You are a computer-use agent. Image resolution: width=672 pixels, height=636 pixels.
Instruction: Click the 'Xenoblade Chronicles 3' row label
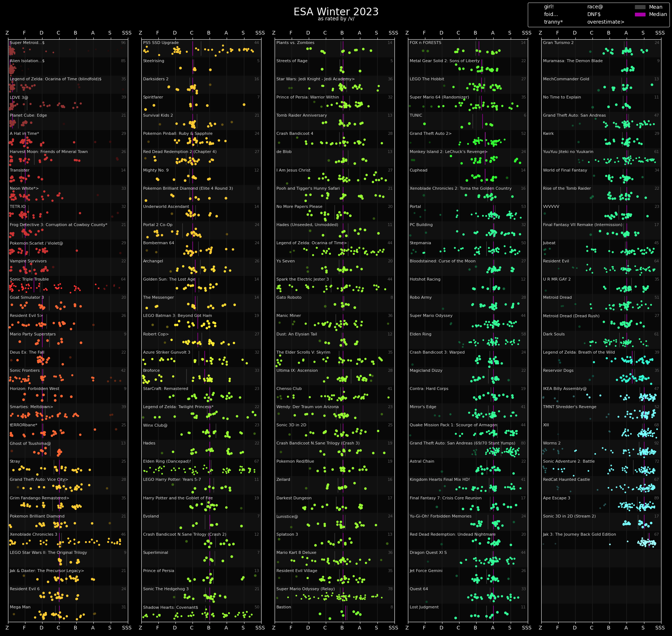[x=33, y=534]
